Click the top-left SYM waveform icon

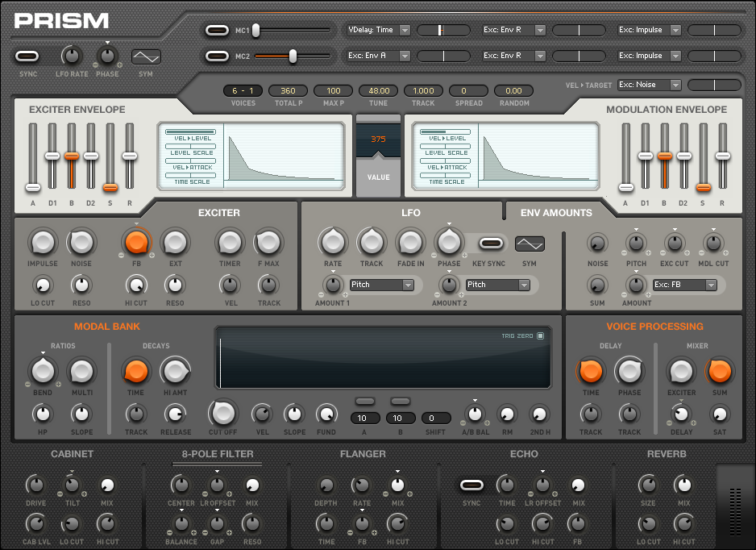[146, 57]
